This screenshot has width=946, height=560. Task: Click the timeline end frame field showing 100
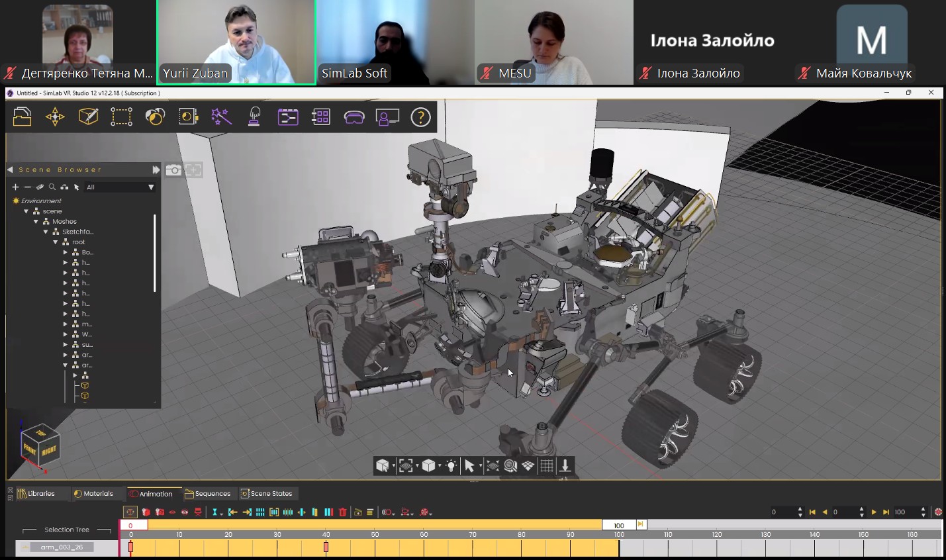tap(619, 525)
